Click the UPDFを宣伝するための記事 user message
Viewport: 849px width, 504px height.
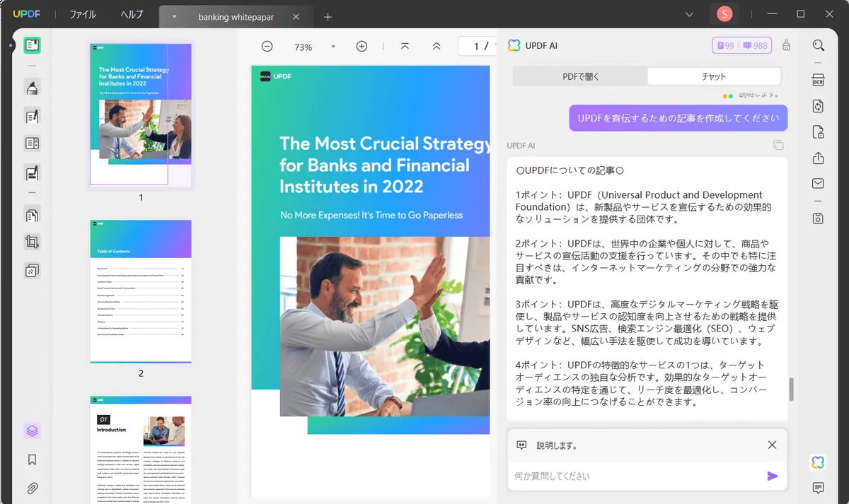(678, 118)
